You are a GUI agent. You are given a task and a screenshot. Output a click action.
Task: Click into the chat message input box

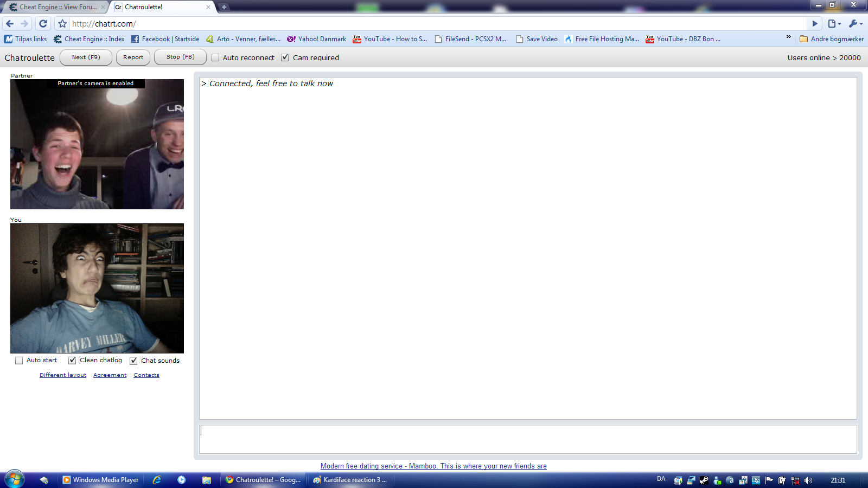(x=528, y=439)
